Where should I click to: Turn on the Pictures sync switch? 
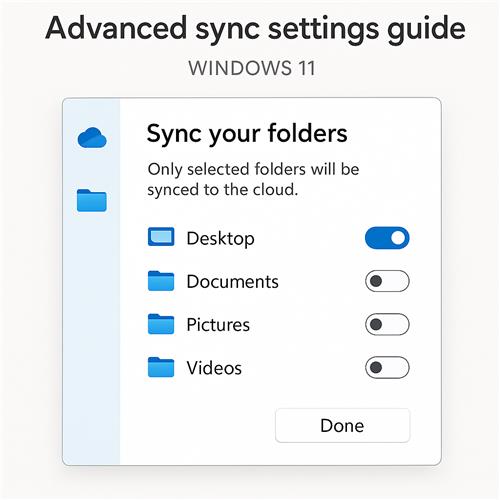pos(387,324)
